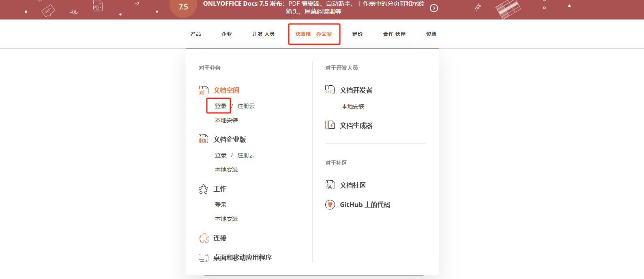Open the 文档社区 link
The width and height of the screenshot is (644, 279).
353,185
